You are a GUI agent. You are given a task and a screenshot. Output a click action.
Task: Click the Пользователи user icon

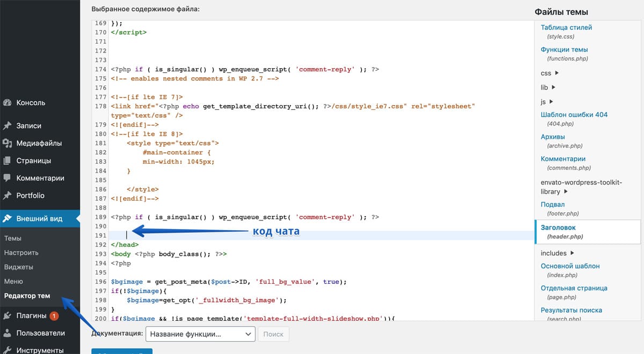tap(8, 333)
